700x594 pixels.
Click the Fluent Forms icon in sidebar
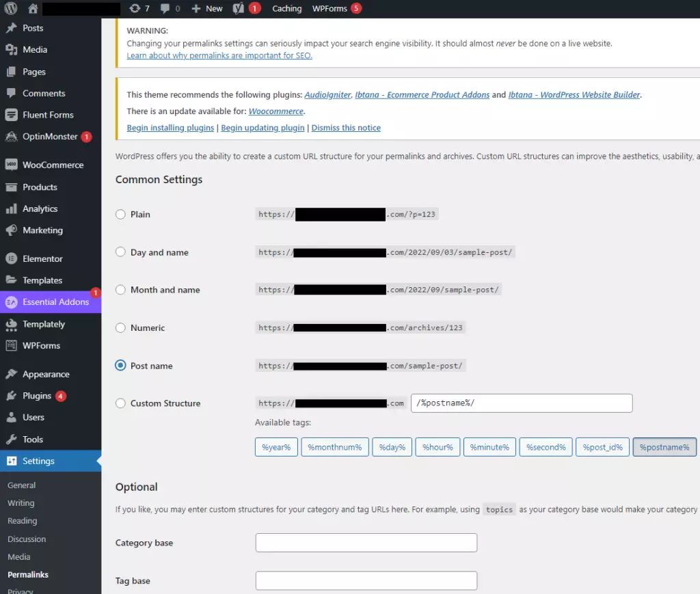11,115
